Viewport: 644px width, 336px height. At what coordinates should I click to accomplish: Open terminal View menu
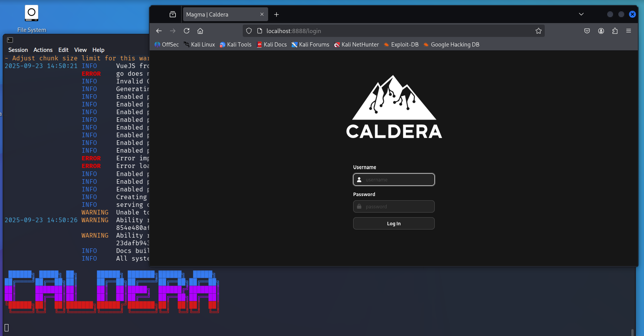[x=80, y=50]
